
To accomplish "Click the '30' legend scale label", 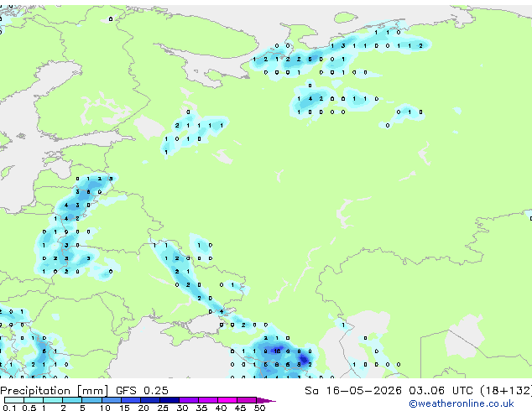I will tap(183, 408).
